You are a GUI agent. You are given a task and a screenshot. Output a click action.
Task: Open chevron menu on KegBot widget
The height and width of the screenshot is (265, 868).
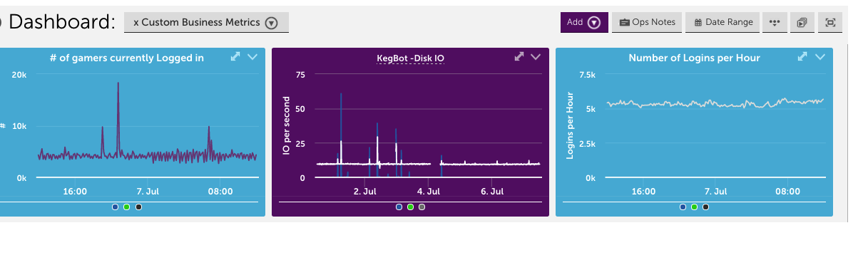[536, 57]
